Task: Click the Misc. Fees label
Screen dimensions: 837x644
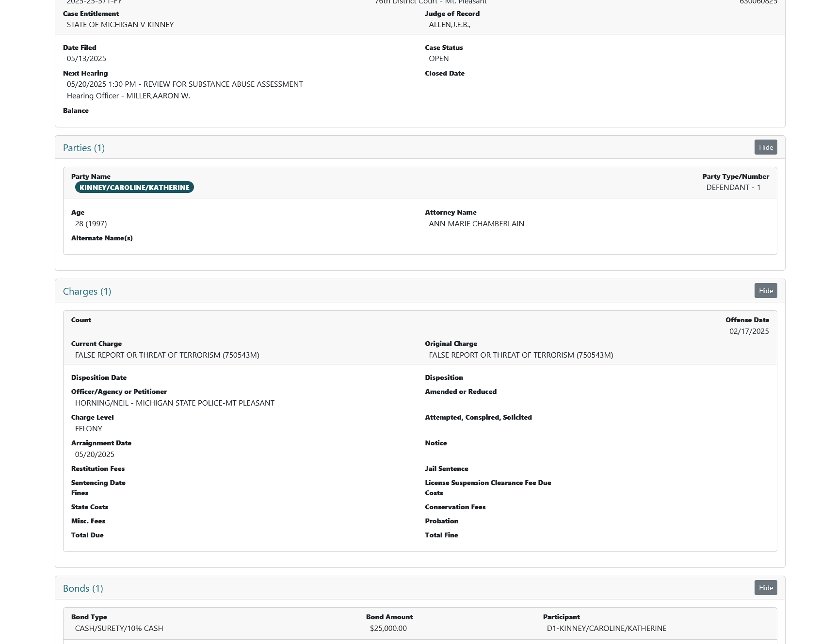Action: [x=88, y=521]
